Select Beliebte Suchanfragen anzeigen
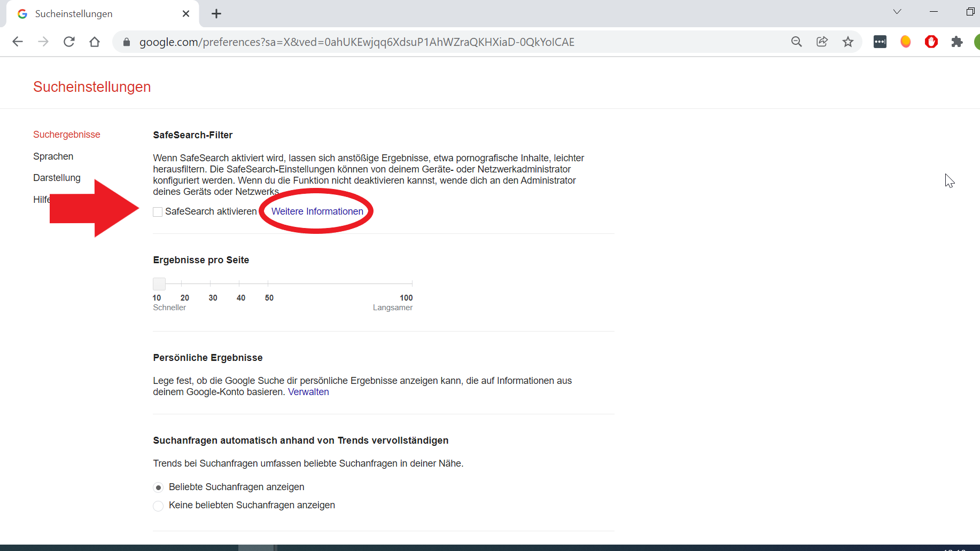 pos(158,487)
